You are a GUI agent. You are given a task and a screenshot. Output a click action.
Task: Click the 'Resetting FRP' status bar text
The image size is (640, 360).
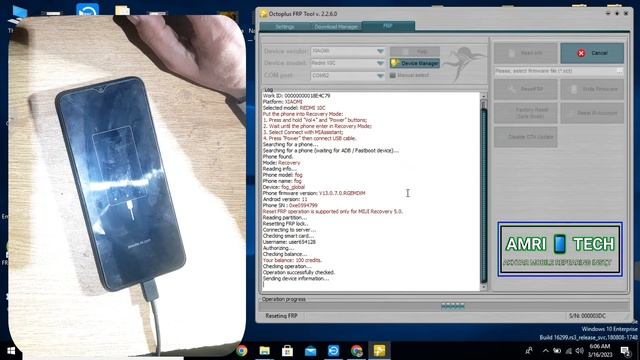coord(281,316)
